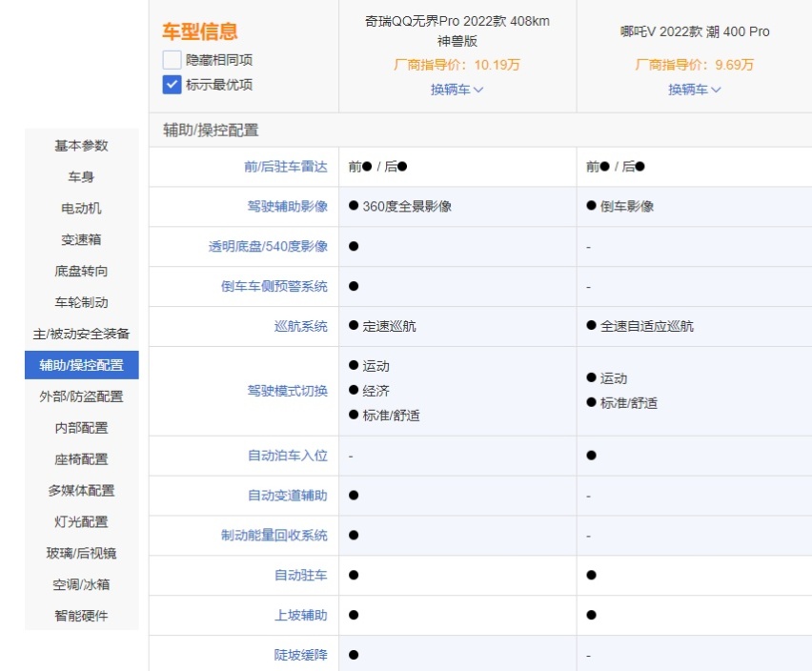This screenshot has height=671, width=812.
Task: Click 倒车影像 cell value
Action: (627, 206)
